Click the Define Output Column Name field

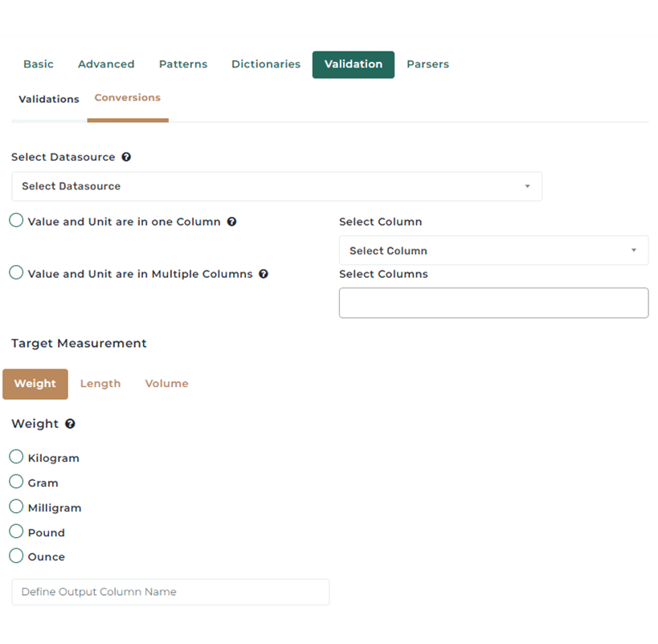[170, 592]
